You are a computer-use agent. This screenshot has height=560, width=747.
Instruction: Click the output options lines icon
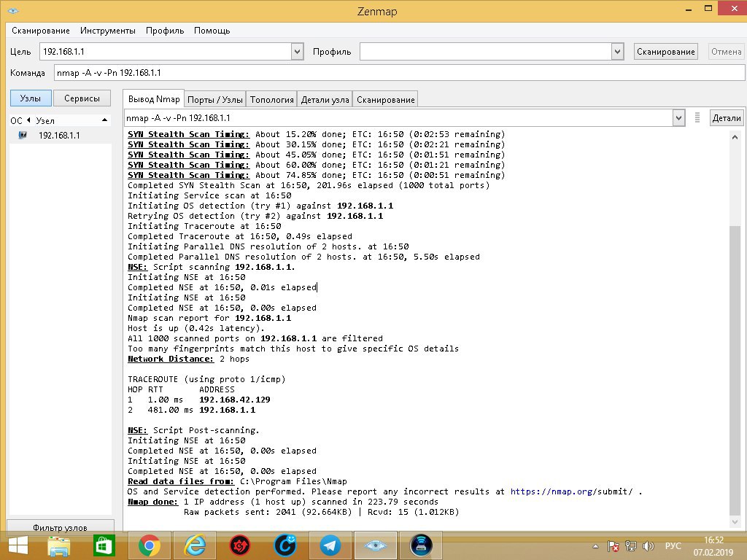tap(697, 117)
